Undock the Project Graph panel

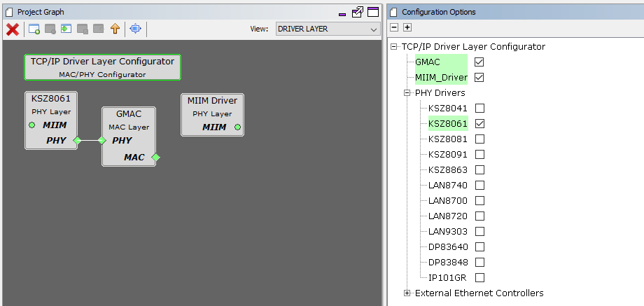click(x=357, y=12)
